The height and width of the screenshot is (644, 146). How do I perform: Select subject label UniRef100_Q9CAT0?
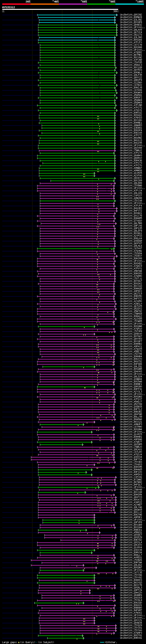(131, 545)
